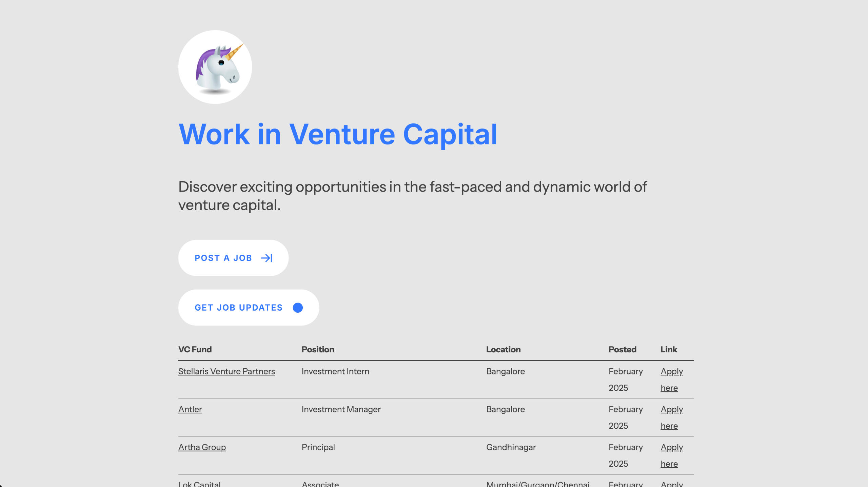Open the Stellaris Venture Partners link

pyautogui.click(x=226, y=371)
